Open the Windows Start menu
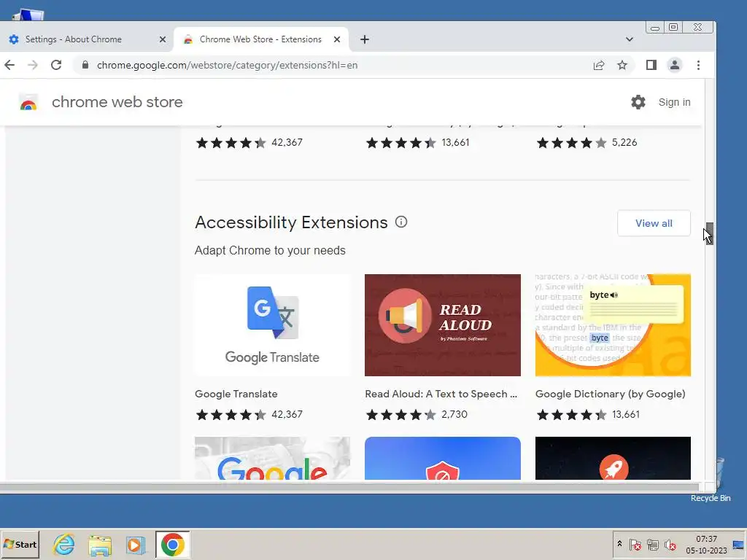This screenshot has height=560, width=747. (x=20, y=544)
